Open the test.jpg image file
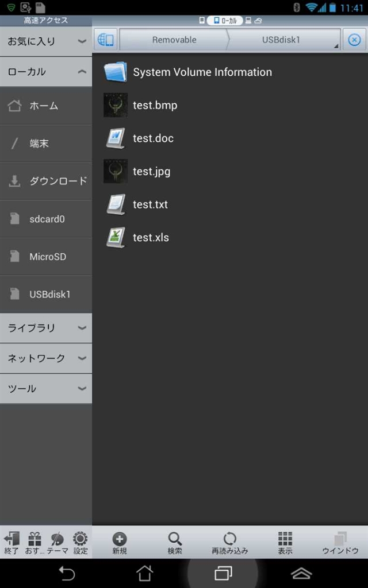 click(x=151, y=171)
